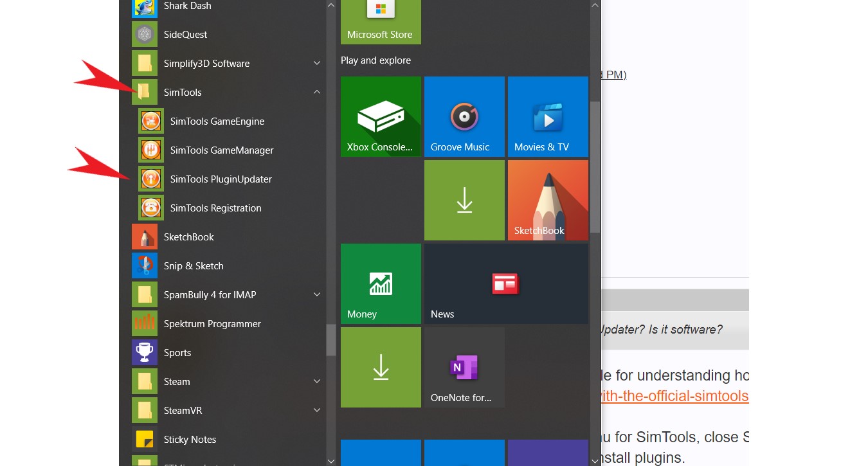Open the SketchBook pencil tile

click(548, 200)
